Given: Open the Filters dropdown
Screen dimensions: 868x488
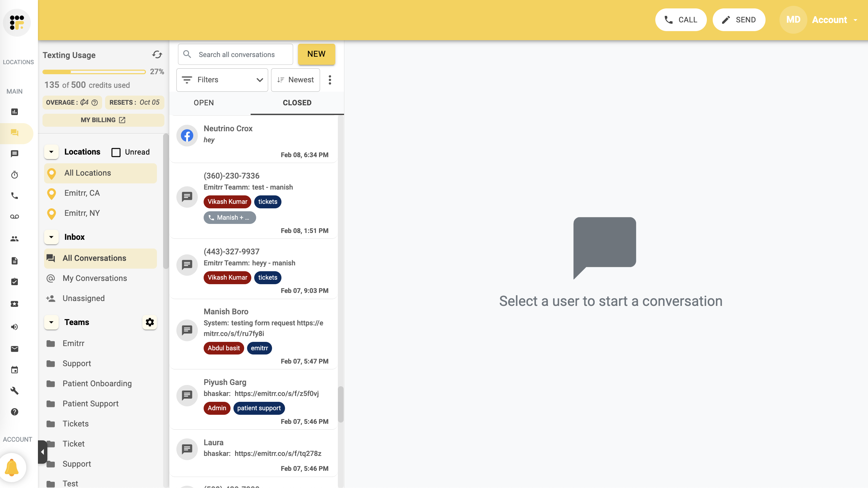Looking at the screenshot, I should [x=222, y=80].
